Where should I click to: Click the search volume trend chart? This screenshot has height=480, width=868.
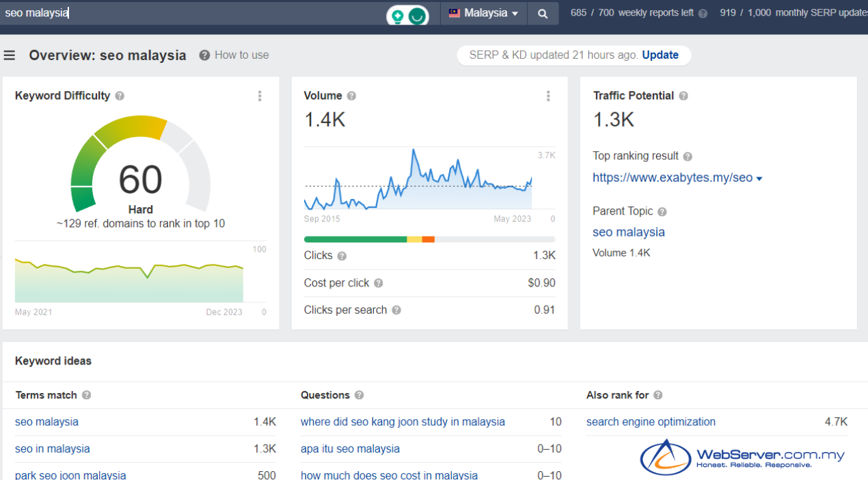pos(418,179)
